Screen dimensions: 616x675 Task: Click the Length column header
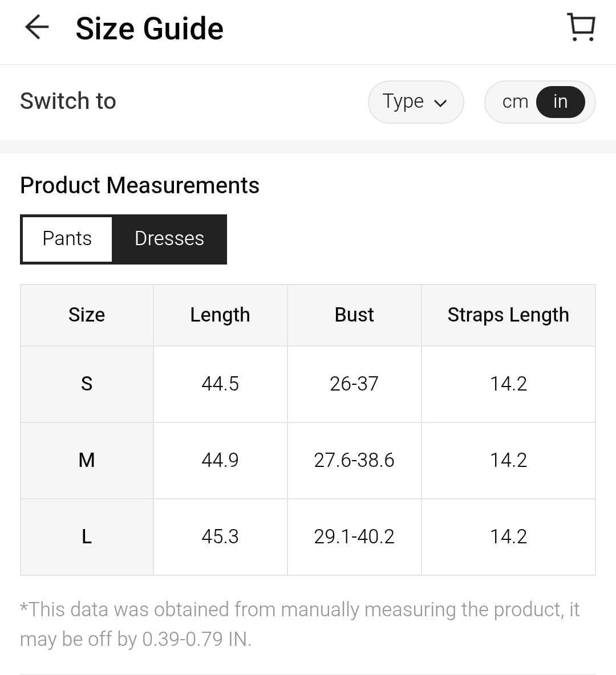pyautogui.click(x=220, y=315)
